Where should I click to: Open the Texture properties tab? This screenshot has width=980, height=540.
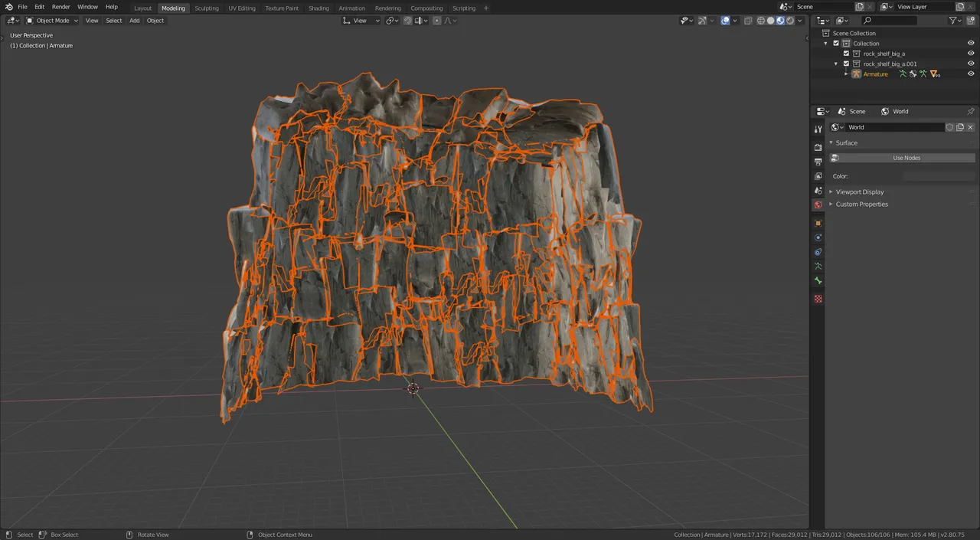coord(818,299)
